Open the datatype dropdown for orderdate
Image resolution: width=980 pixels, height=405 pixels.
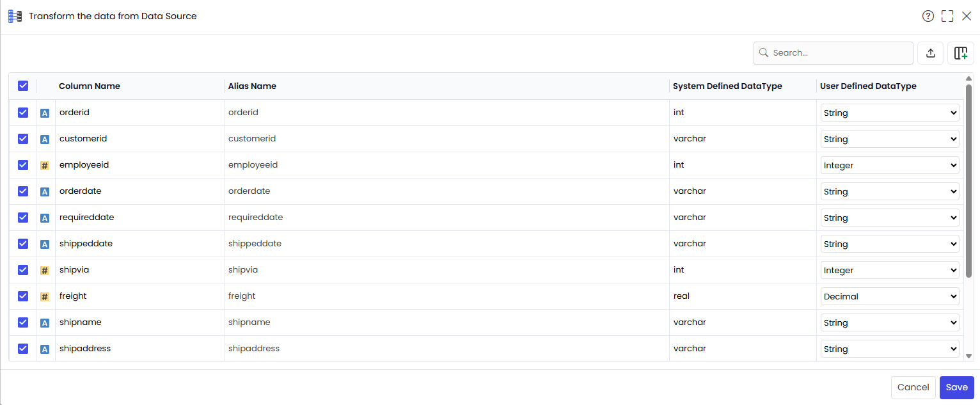[x=890, y=191]
